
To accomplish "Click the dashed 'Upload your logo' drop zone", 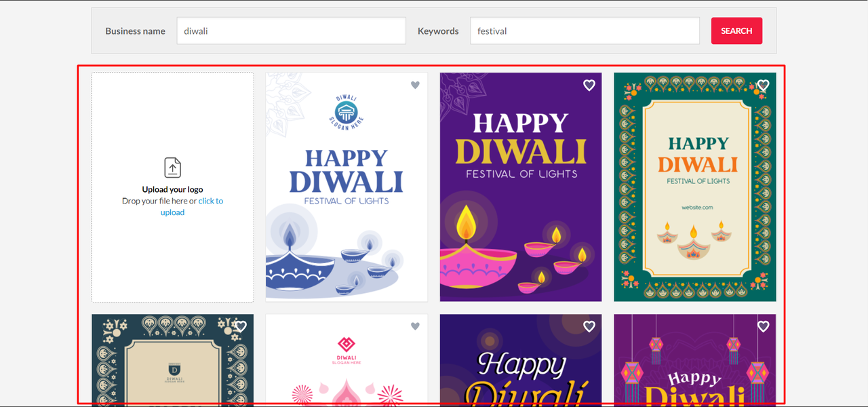I will (x=173, y=187).
